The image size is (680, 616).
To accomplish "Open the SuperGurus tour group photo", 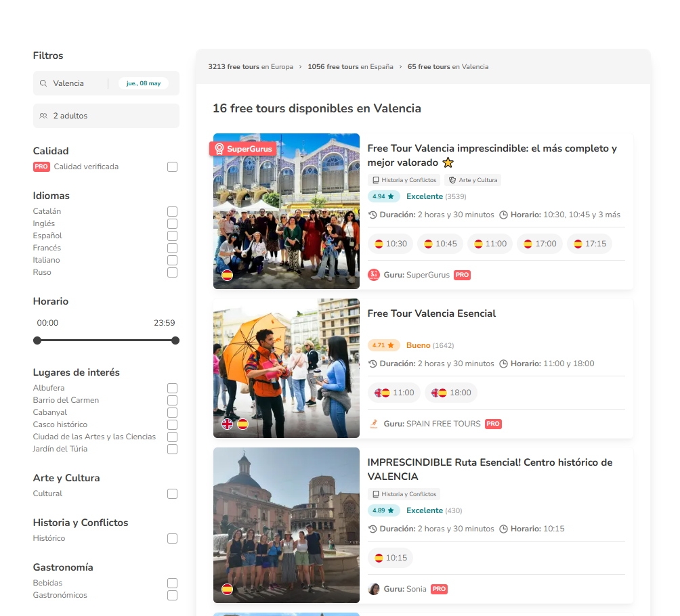I will coord(286,211).
